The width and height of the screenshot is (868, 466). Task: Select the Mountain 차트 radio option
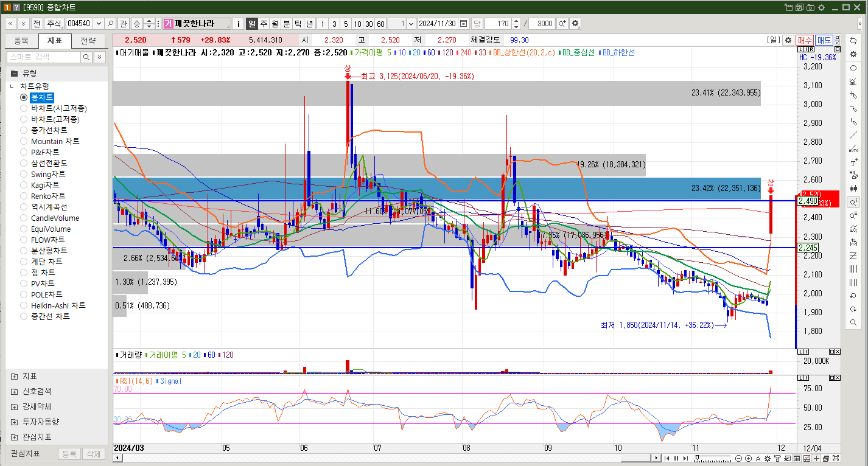[x=24, y=141]
